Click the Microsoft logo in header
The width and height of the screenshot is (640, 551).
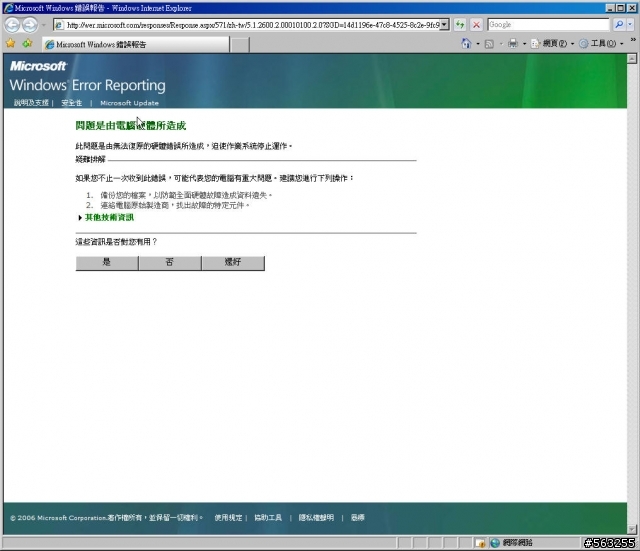[38, 66]
